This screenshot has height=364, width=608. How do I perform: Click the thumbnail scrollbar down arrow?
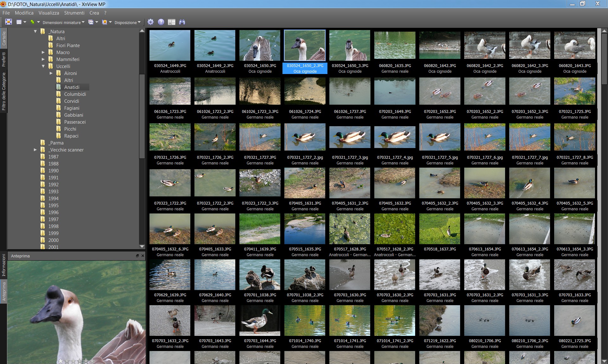point(604,361)
